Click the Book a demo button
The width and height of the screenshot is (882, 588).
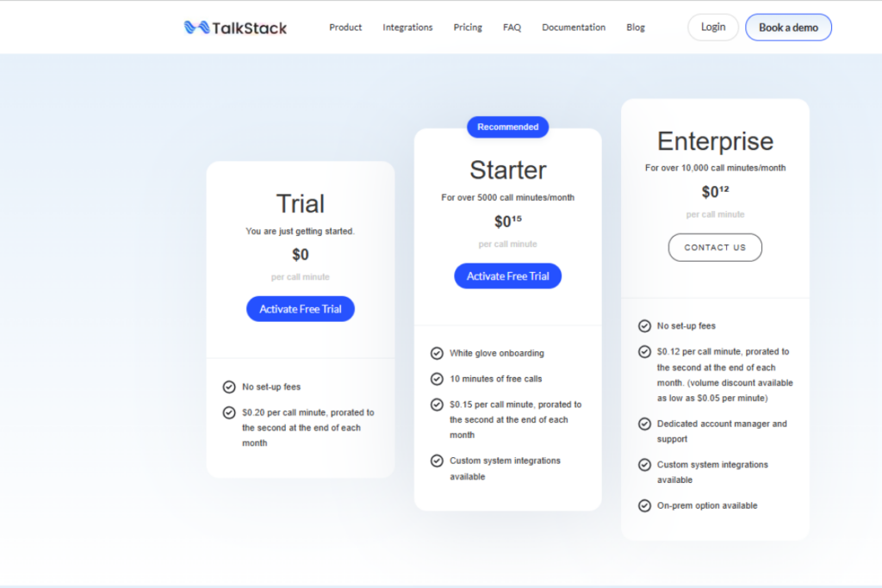click(x=788, y=27)
